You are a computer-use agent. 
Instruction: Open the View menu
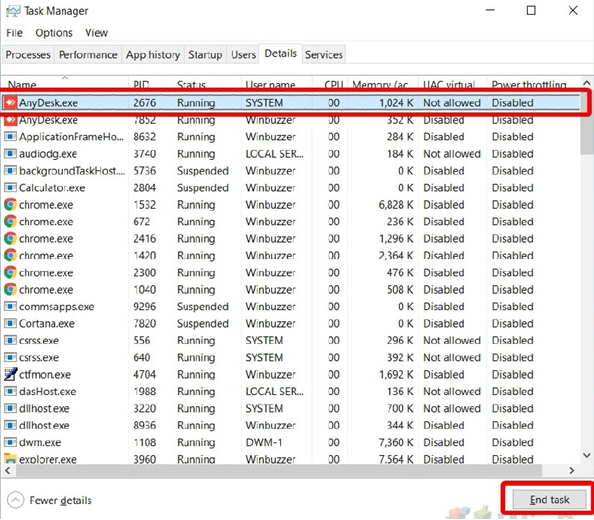(96, 33)
